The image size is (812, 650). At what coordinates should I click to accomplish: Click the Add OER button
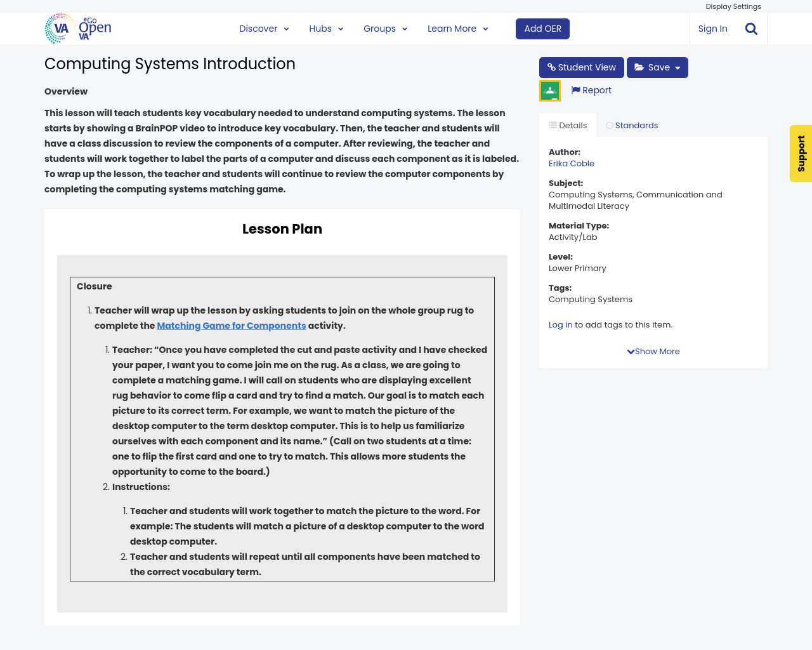coord(542,28)
